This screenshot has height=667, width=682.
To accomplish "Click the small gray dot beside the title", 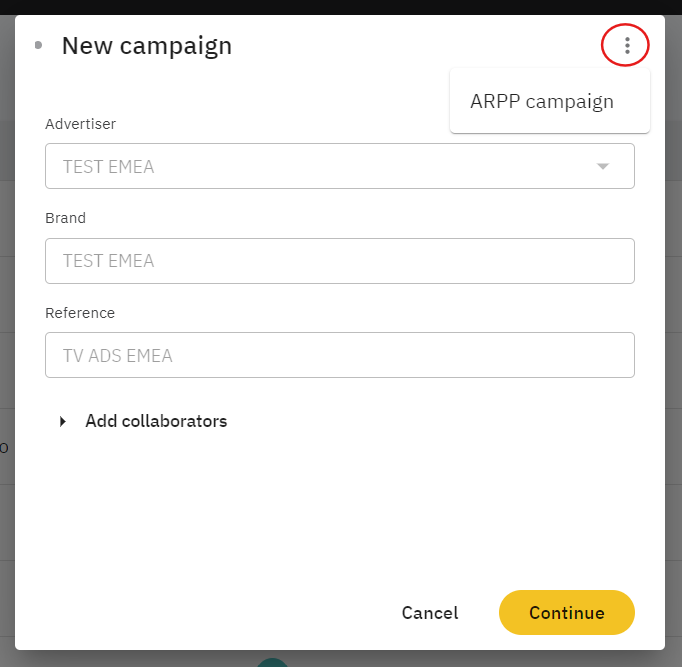I will click(x=38, y=45).
